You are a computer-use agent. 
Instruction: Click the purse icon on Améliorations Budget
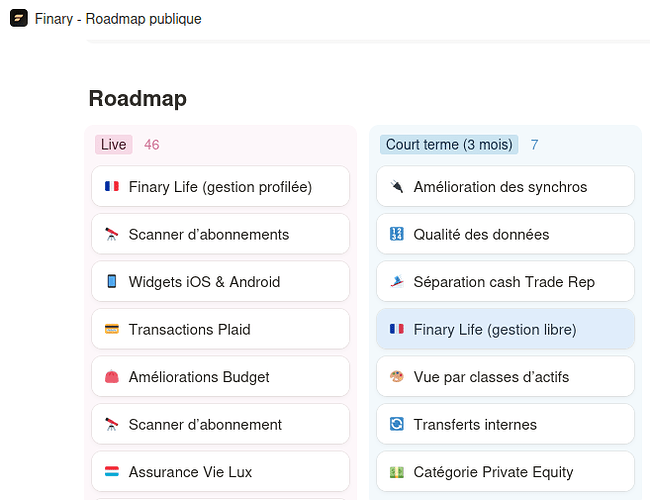click(111, 377)
